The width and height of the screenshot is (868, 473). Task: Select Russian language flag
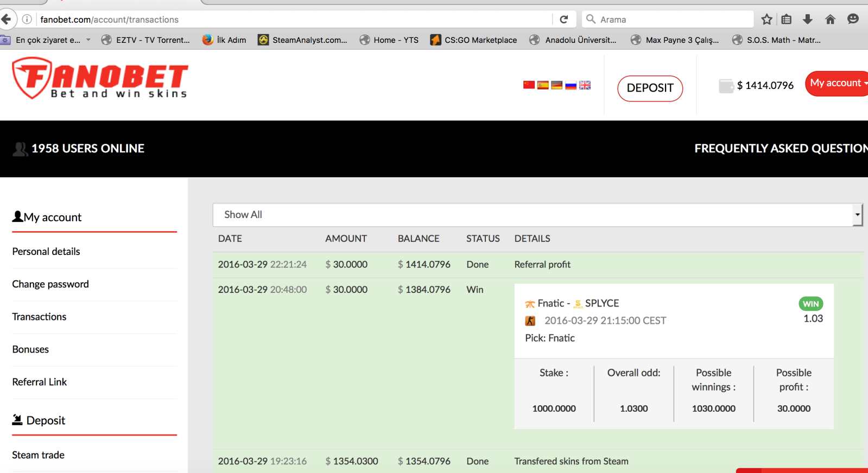571,85
